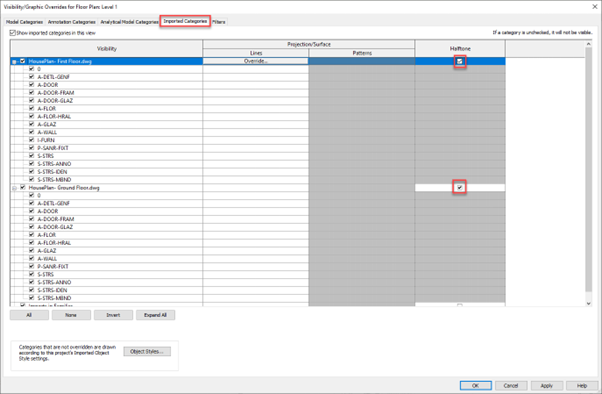Open Help for this dialog
The height and width of the screenshot is (394, 602).
coord(582,386)
